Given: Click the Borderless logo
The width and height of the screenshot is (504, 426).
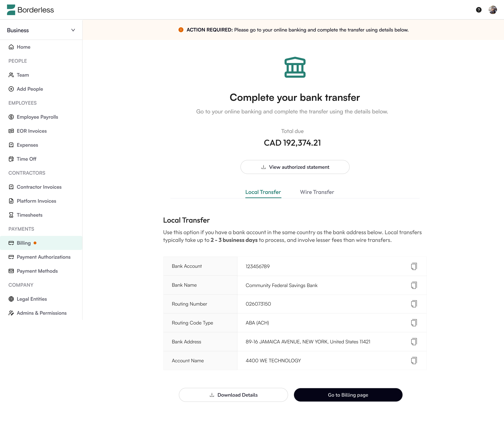Looking at the screenshot, I should pyautogui.click(x=30, y=10).
